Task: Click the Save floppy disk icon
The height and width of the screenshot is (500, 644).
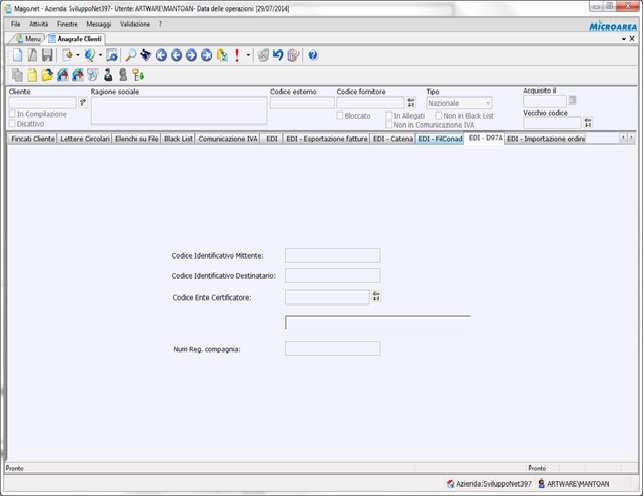Action: (x=47, y=56)
